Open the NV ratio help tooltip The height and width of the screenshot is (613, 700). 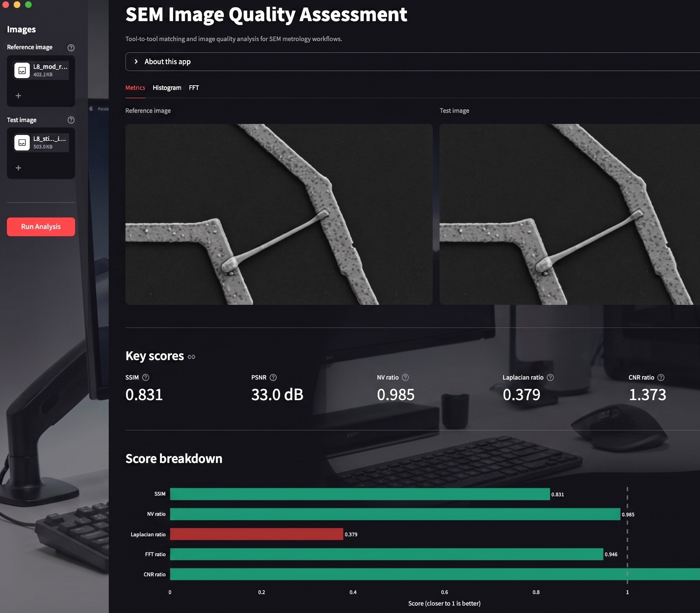click(x=406, y=377)
